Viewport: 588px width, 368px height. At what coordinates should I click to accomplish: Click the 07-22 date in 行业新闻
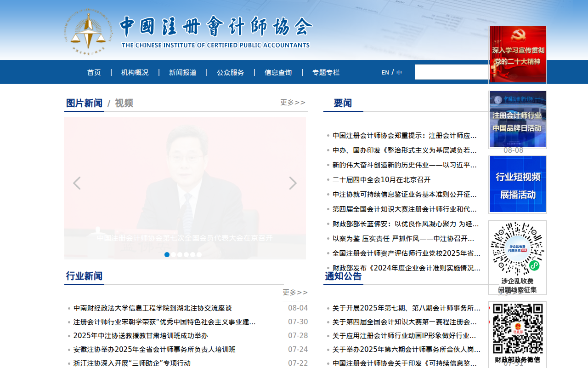pos(298,363)
